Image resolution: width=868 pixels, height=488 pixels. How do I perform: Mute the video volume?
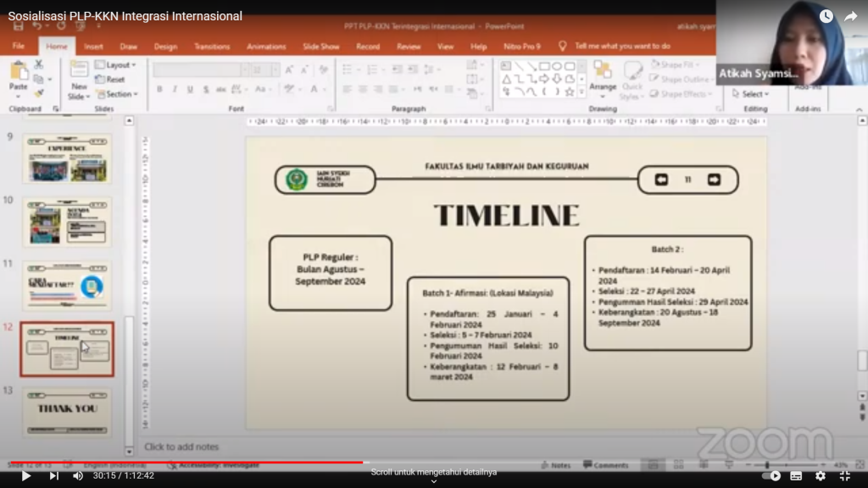click(78, 475)
